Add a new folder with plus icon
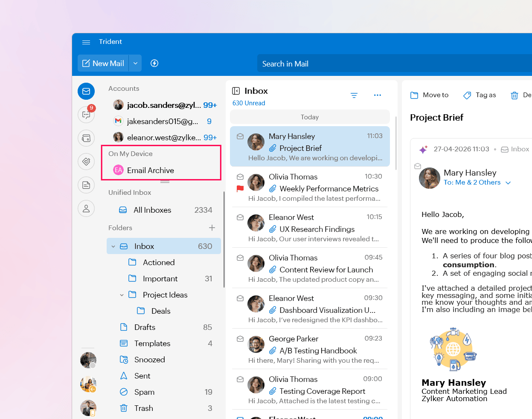The height and width of the screenshot is (419, 532). (212, 228)
